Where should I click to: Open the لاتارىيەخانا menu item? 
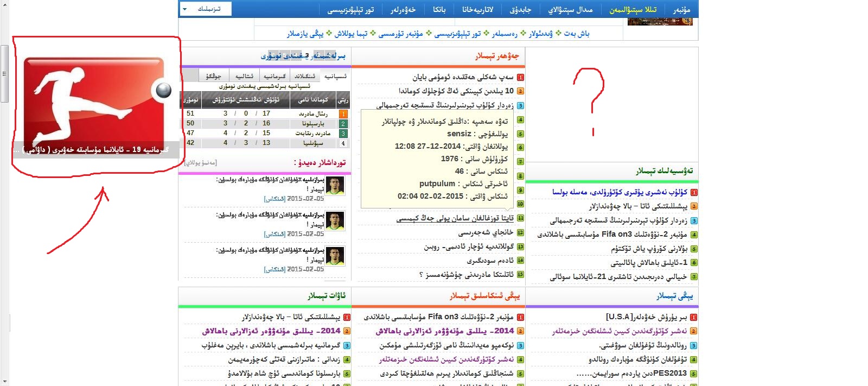478,10
